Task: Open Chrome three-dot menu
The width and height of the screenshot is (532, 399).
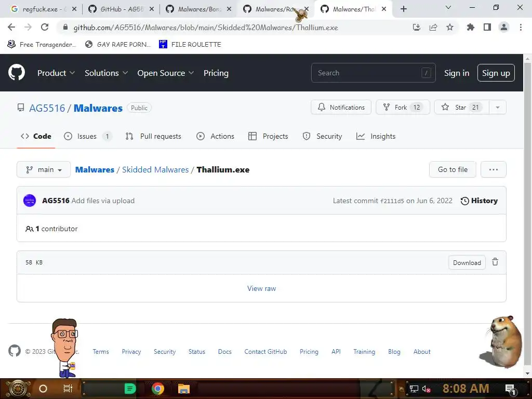Action: tap(521, 28)
